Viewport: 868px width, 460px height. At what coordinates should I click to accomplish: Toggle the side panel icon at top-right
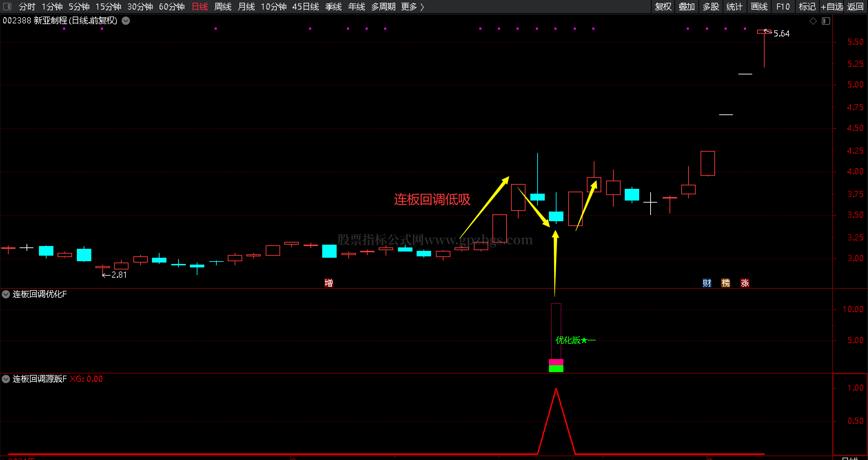click(x=826, y=21)
